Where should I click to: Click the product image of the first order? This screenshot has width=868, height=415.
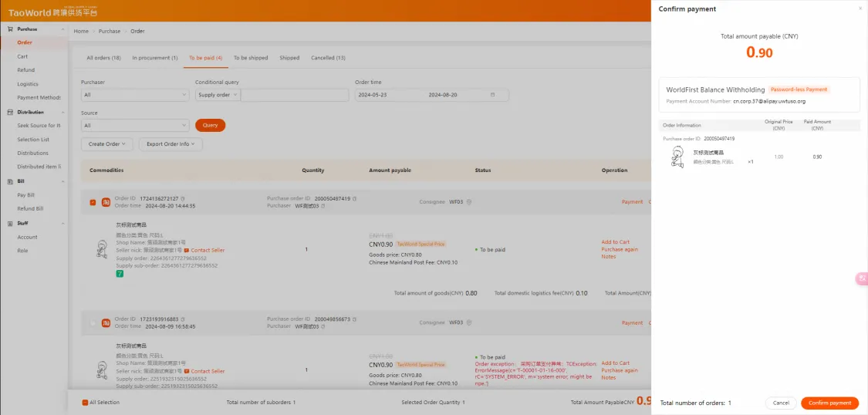102,250
